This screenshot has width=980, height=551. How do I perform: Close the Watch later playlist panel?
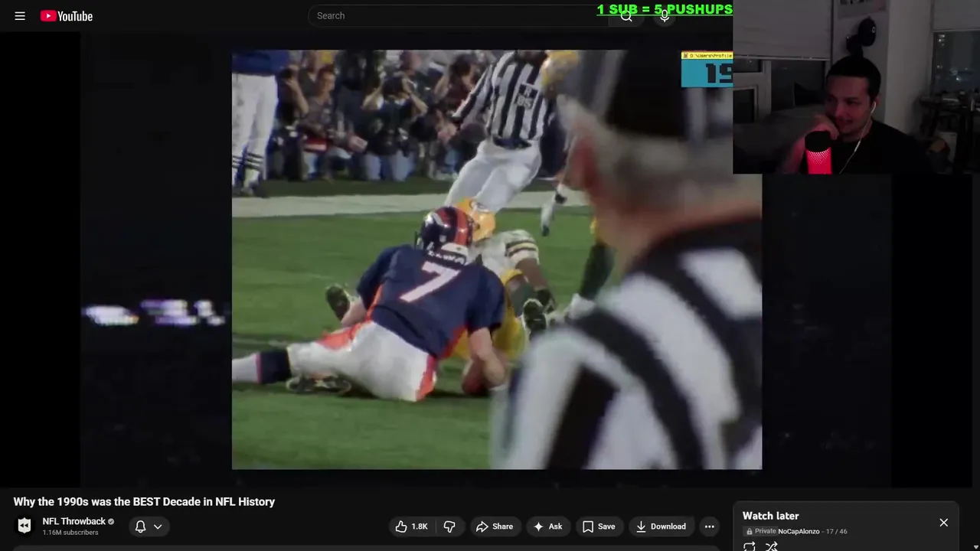point(943,523)
